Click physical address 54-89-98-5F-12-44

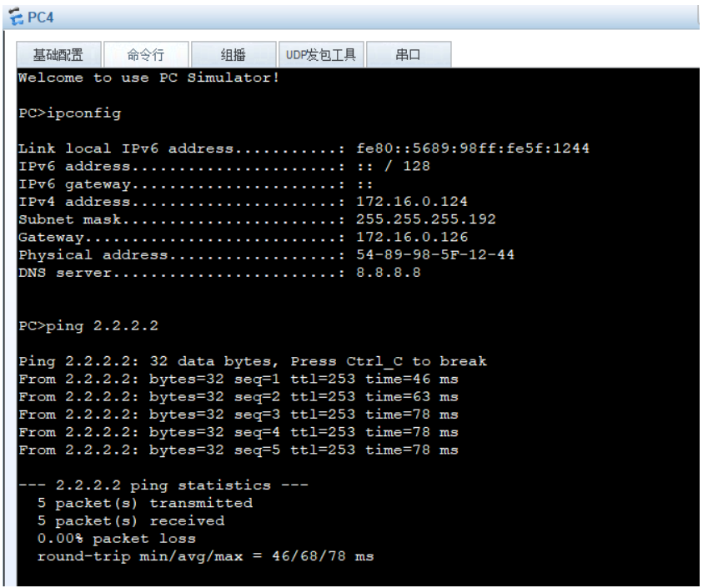[x=435, y=254]
